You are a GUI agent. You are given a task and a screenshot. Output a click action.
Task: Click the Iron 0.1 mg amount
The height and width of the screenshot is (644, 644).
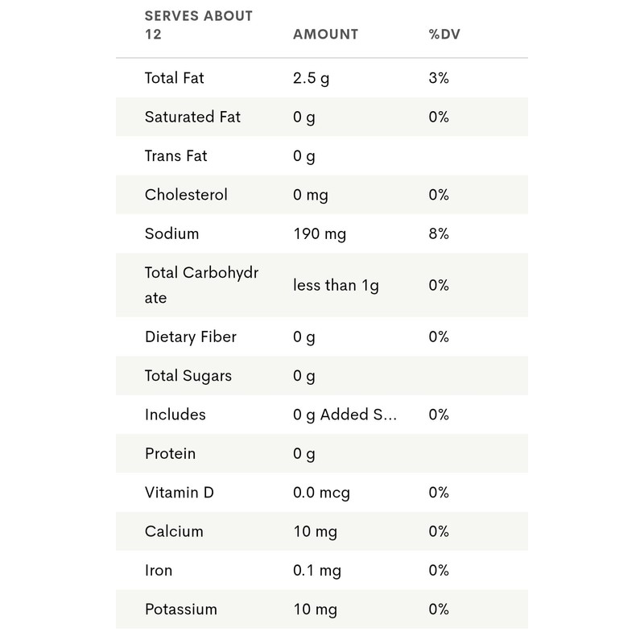click(x=317, y=571)
